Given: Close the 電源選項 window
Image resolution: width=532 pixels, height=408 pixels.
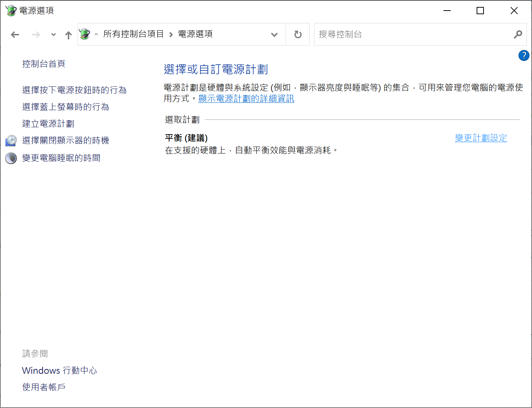Looking at the screenshot, I should (x=514, y=11).
